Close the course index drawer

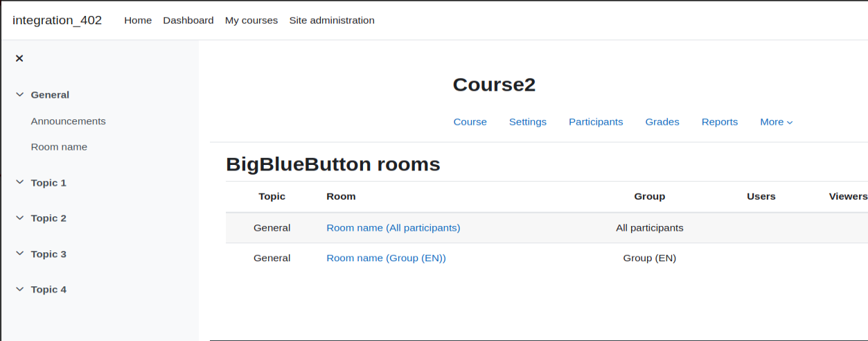[19, 58]
